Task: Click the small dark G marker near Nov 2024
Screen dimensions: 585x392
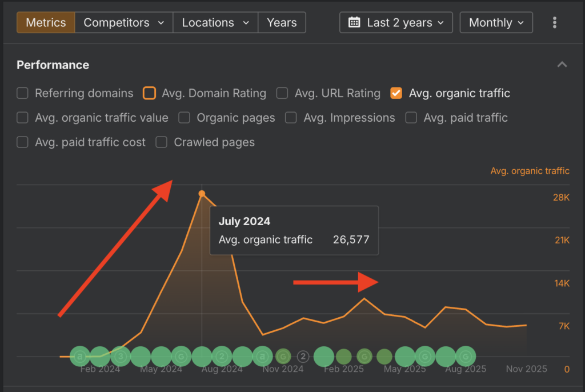Action: click(283, 357)
